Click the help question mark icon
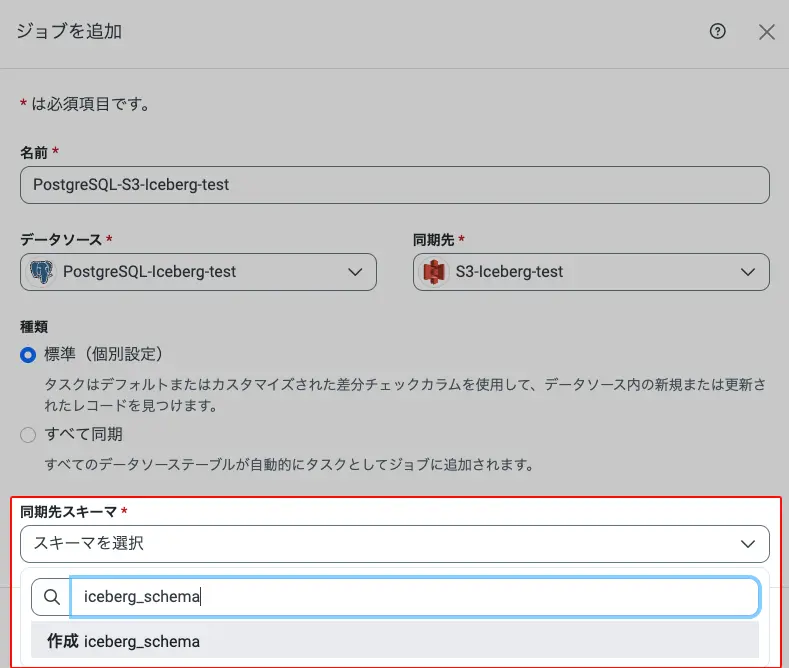Screen dimensions: 789x668 click(717, 31)
